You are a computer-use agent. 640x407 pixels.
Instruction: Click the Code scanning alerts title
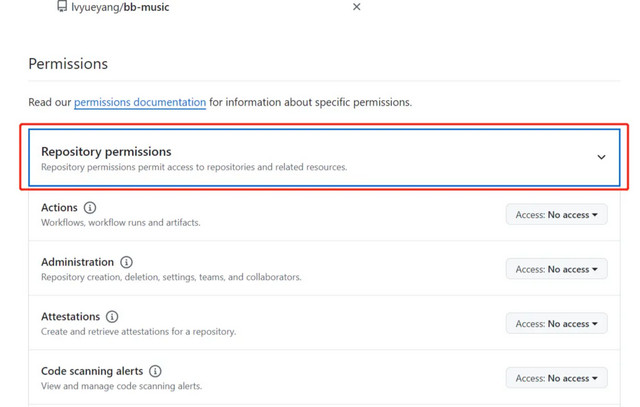tap(92, 371)
